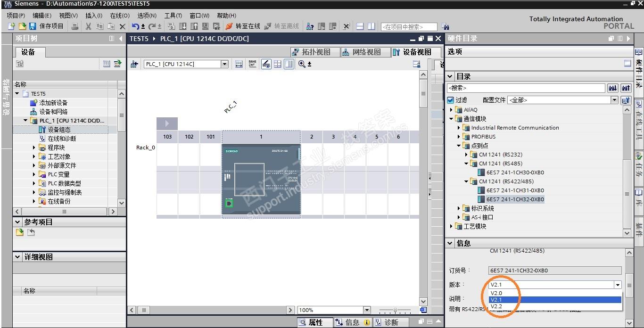644x328 pixels.
Task: Select version V2.0 from list
Action: point(555,293)
